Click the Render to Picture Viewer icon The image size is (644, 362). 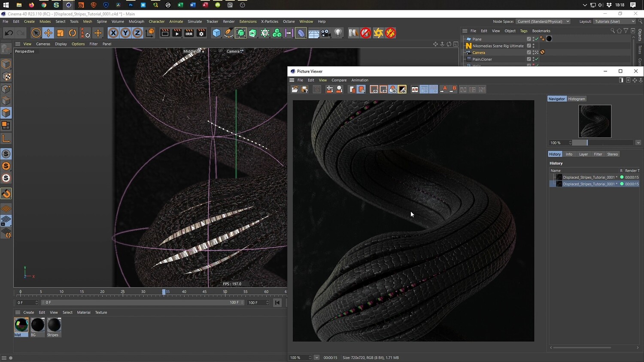tap(177, 33)
